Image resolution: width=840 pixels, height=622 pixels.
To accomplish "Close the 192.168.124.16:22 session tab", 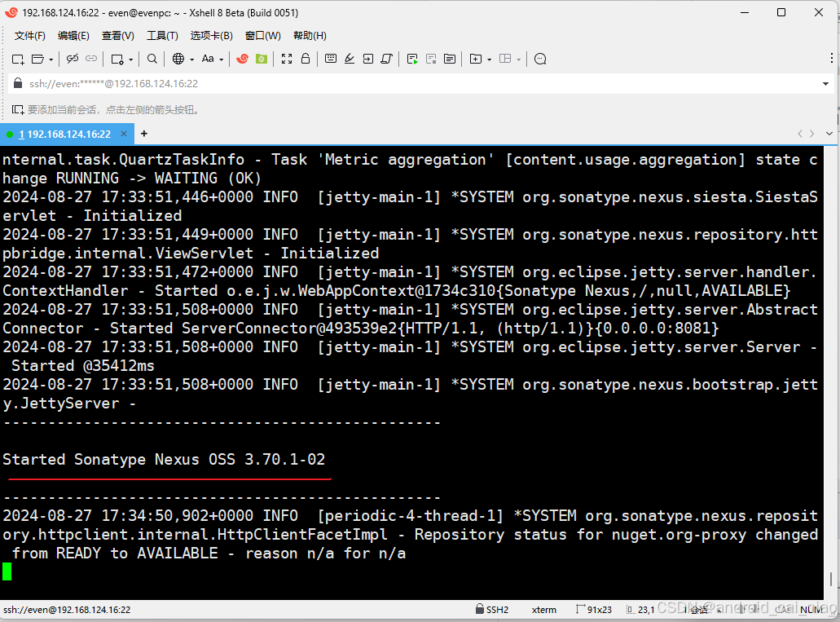I will (124, 134).
